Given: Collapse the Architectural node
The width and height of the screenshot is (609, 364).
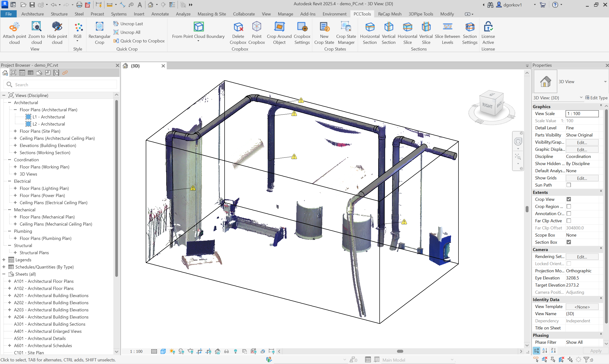Looking at the screenshot, I should tap(10, 102).
